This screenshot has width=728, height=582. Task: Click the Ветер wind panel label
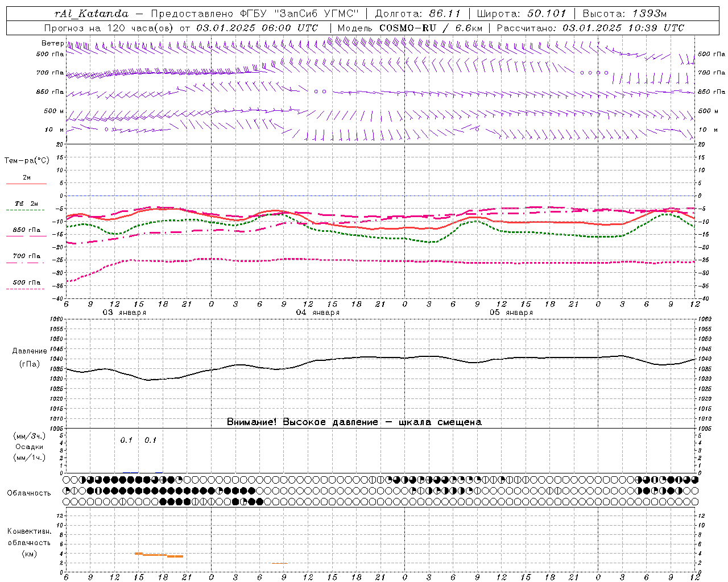pos(52,43)
